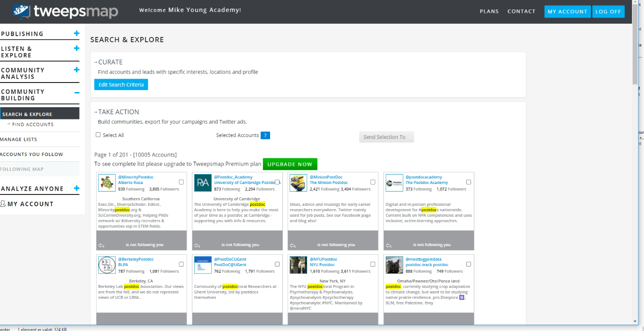The image size is (644, 331).
Task: Select the @NYUPostdoc account checkbox
Action: tap(372, 264)
